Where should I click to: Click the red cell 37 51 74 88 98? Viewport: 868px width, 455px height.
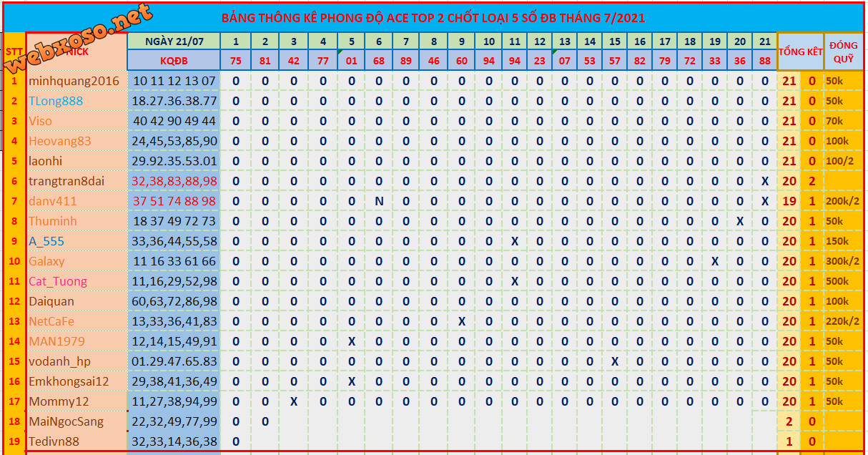click(174, 201)
